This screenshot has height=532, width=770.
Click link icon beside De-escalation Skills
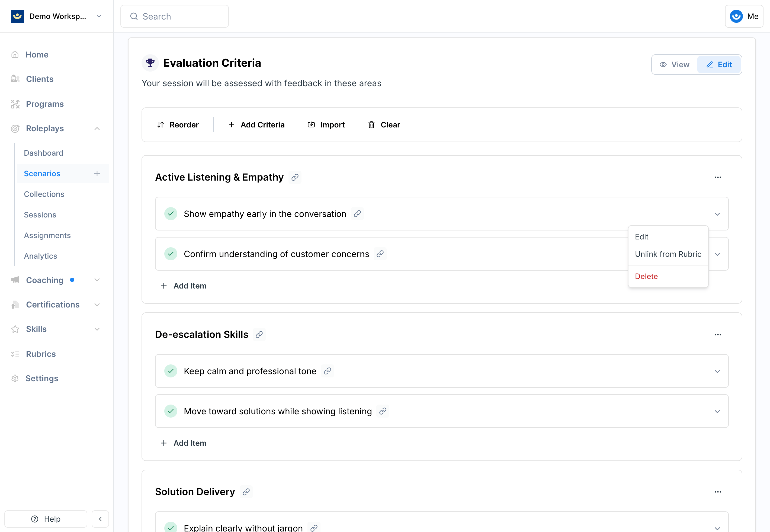pyautogui.click(x=259, y=335)
